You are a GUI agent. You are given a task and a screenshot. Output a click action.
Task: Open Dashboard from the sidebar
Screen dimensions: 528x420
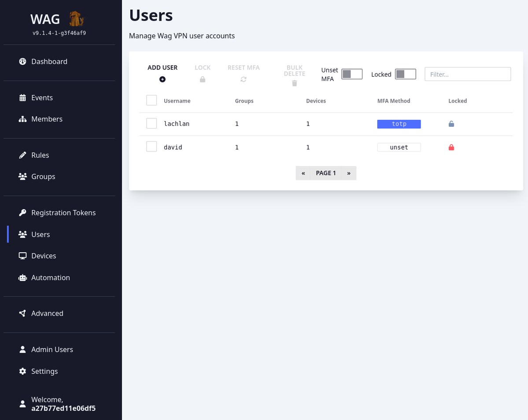[49, 62]
